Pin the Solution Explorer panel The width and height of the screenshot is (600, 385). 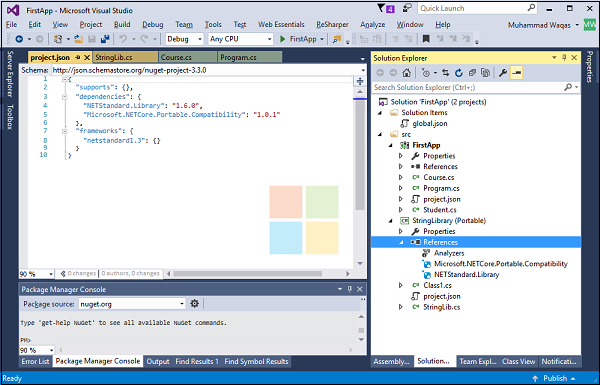564,58
